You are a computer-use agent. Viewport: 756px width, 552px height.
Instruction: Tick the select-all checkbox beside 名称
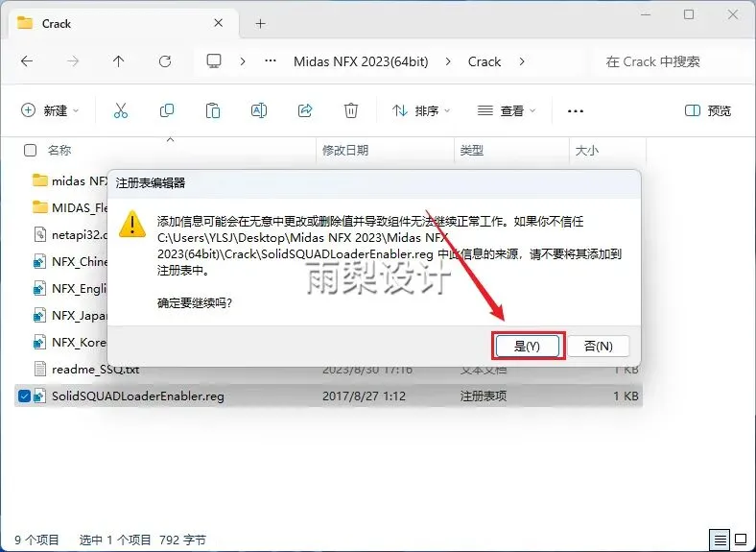30,151
